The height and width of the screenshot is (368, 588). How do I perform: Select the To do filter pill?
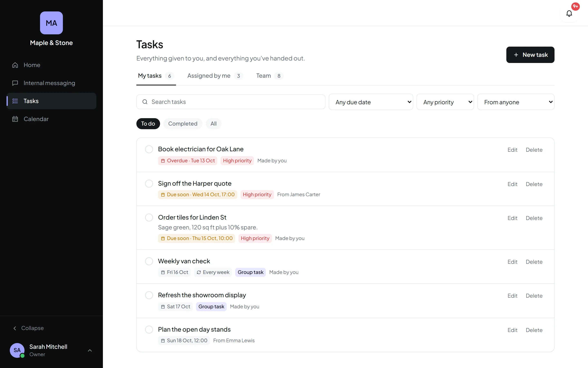148,124
